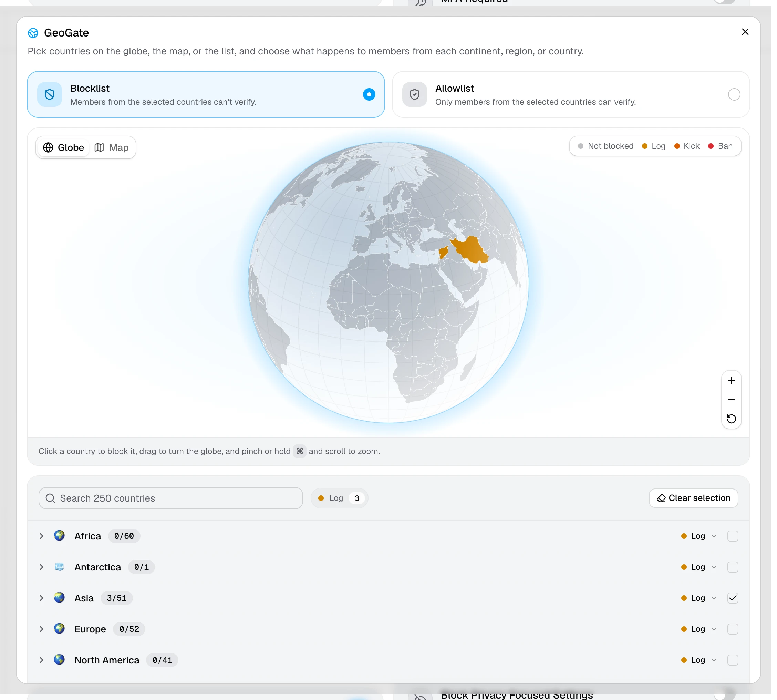Check the Europe checkbox

tap(733, 629)
